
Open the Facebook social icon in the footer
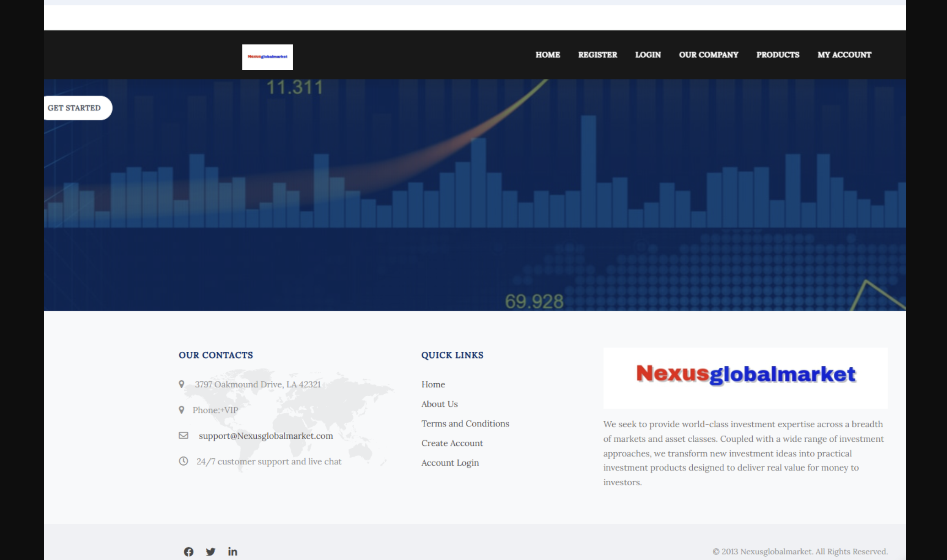189,551
